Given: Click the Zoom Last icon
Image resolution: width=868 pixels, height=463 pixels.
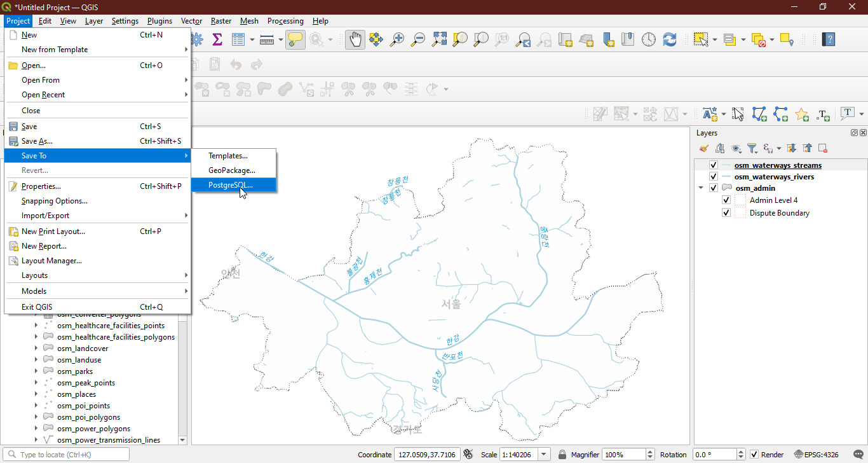Looking at the screenshot, I should (x=523, y=39).
